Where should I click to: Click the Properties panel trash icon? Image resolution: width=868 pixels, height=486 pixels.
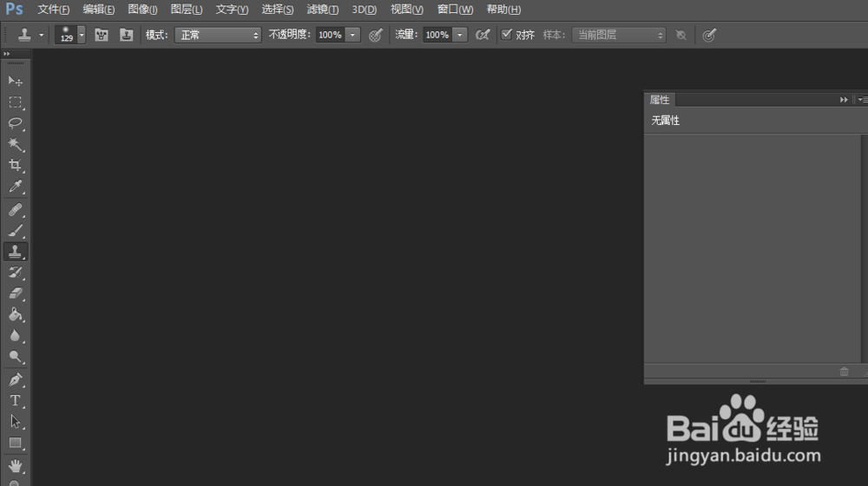click(x=845, y=371)
